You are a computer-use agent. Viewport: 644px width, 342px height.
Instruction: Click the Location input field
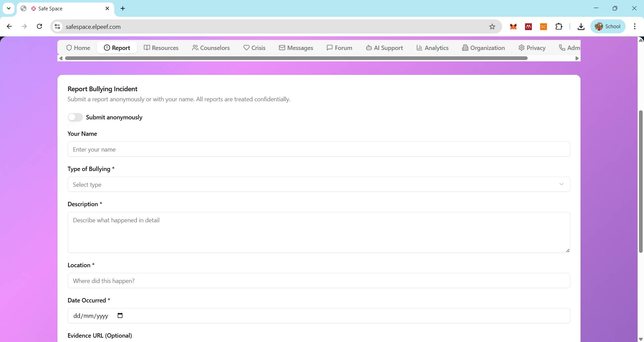point(319,281)
